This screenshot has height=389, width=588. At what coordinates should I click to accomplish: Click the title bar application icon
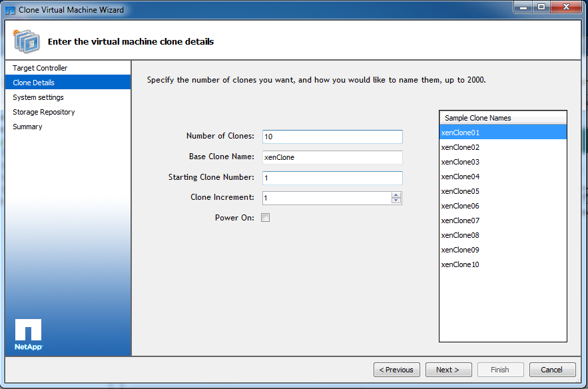pyautogui.click(x=10, y=10)
